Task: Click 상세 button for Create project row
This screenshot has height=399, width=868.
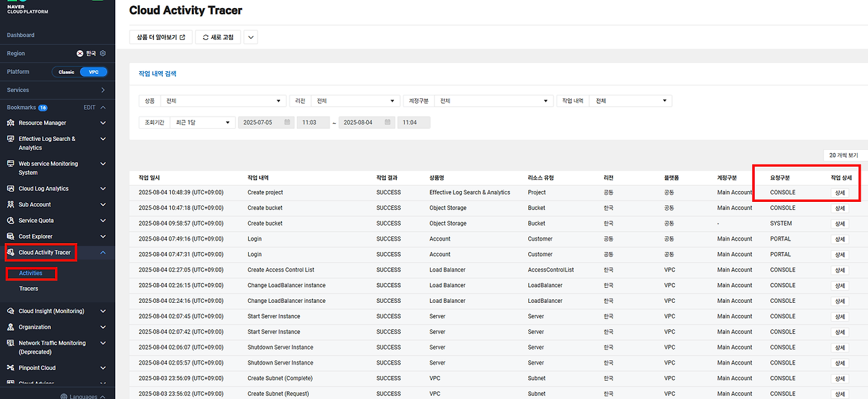Action: tap(840, 193)
